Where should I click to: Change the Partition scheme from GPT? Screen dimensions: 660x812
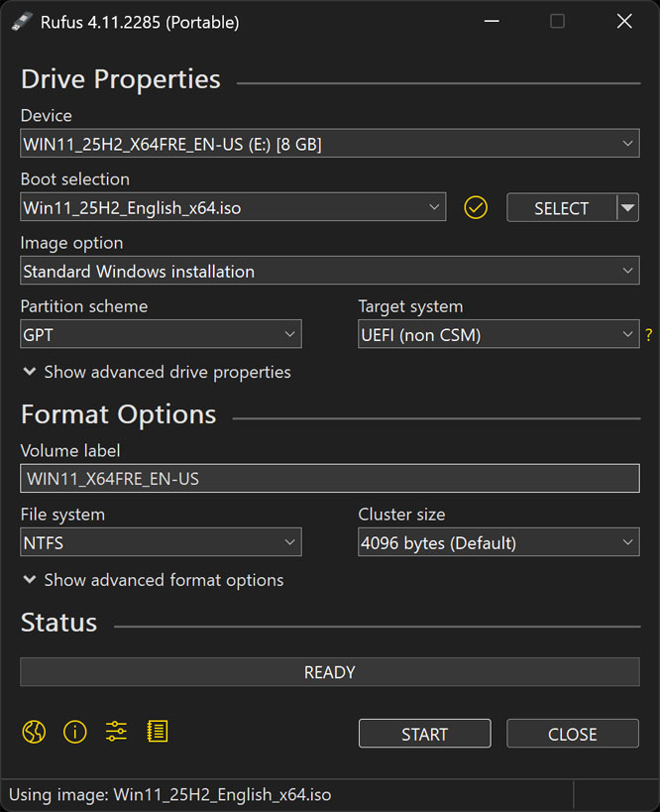click(x=161, y=335)
